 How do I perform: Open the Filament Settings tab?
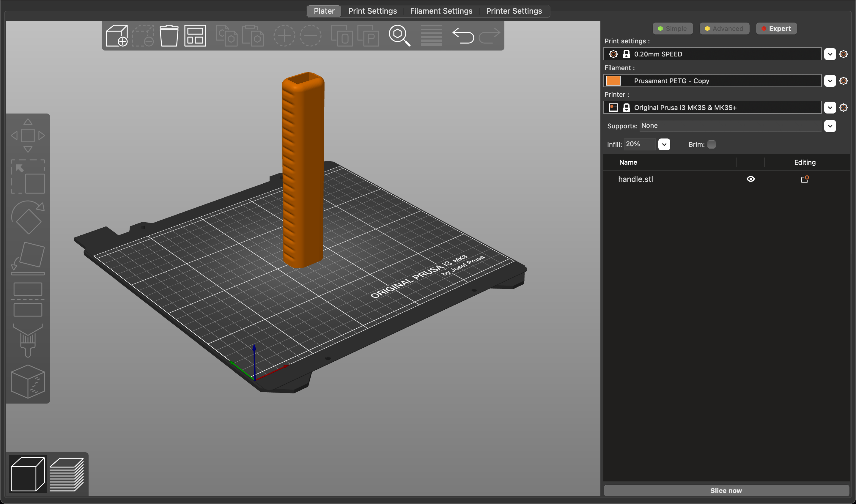[x=441, y=11]
